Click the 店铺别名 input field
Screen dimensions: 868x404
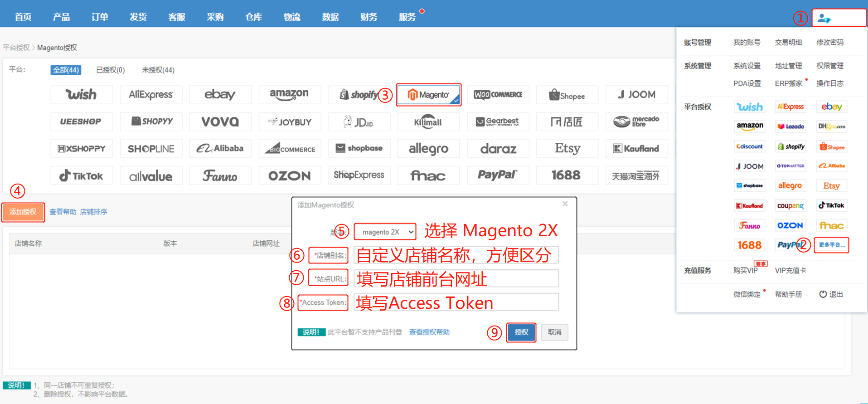point(456,255)
